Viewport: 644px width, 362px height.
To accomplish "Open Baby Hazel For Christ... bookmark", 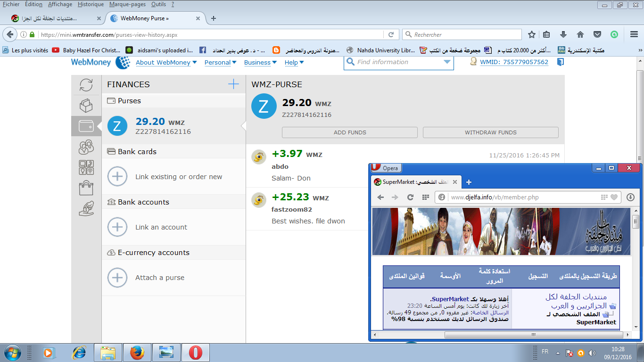I will pos(86,50).
